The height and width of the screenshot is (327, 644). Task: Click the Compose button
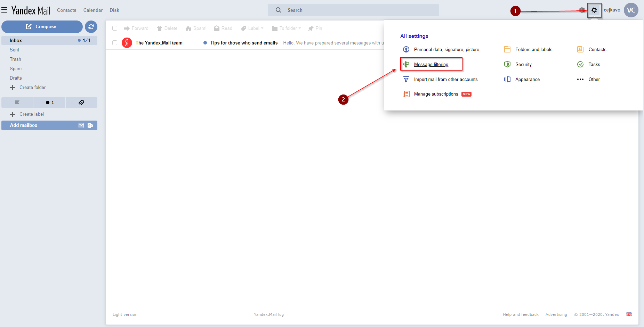42,27
